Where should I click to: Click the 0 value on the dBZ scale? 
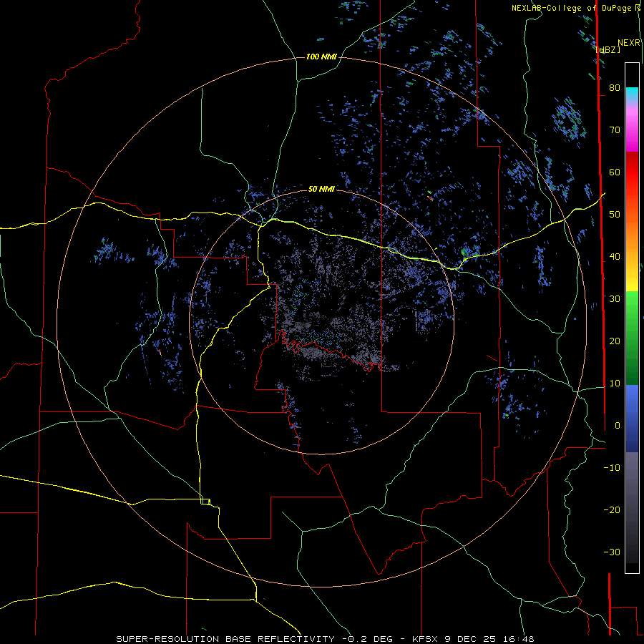click(x=618, y=426)
